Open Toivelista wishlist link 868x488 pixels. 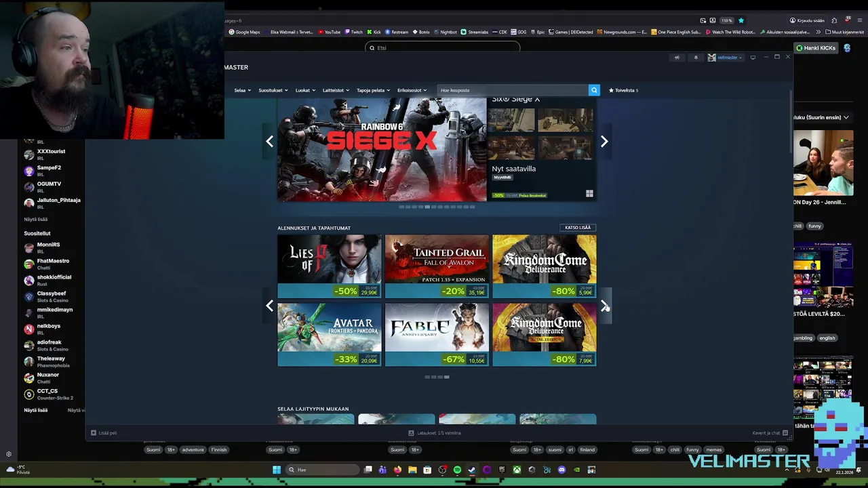tap(623, 90)
